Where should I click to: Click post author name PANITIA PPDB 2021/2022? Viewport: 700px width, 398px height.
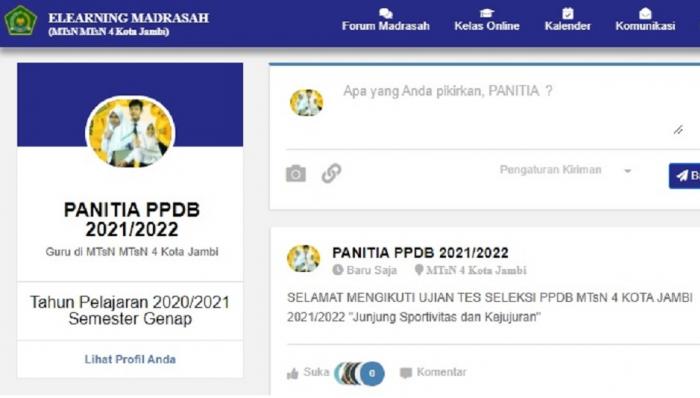[x=420, y=253]
